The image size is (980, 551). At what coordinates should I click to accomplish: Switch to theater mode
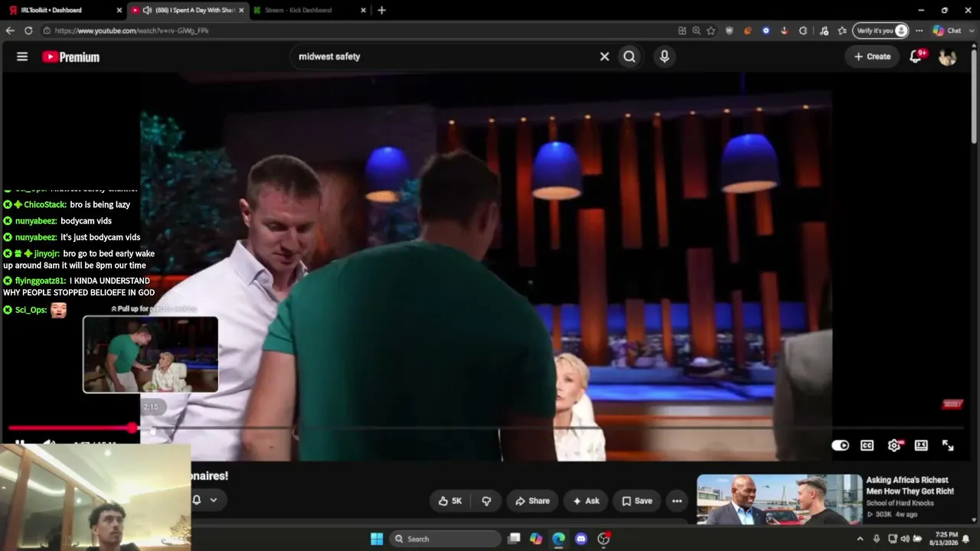(x=921, y=445)
